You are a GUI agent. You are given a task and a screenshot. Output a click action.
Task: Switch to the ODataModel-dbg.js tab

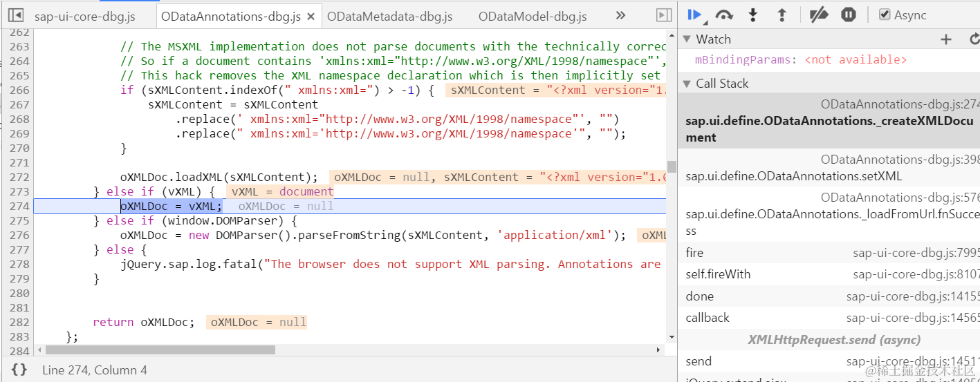(x=533, y=16)
